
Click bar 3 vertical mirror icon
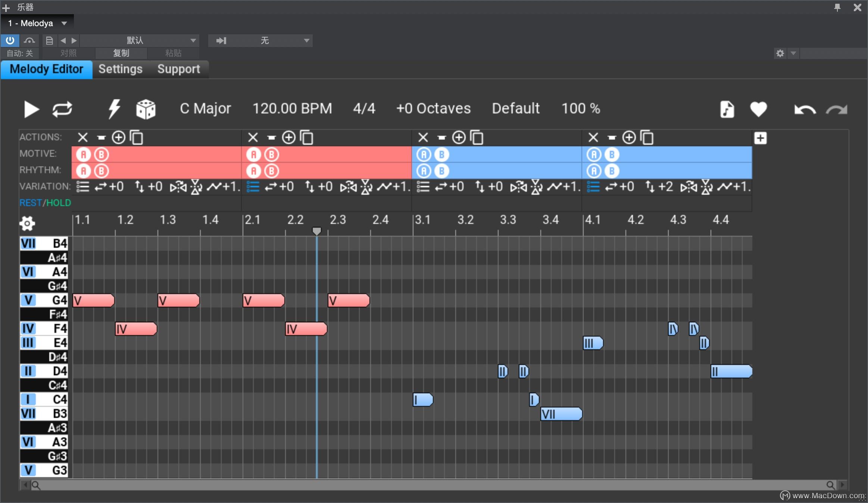pos(537,187)
